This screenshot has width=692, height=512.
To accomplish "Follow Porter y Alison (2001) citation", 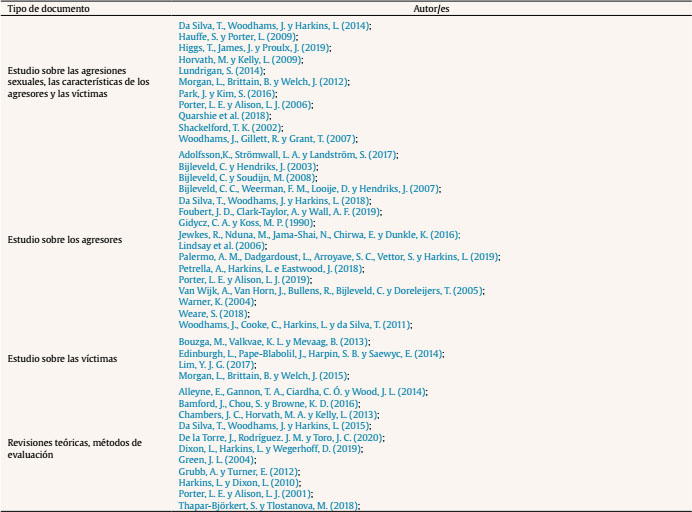I will [245, 494].
